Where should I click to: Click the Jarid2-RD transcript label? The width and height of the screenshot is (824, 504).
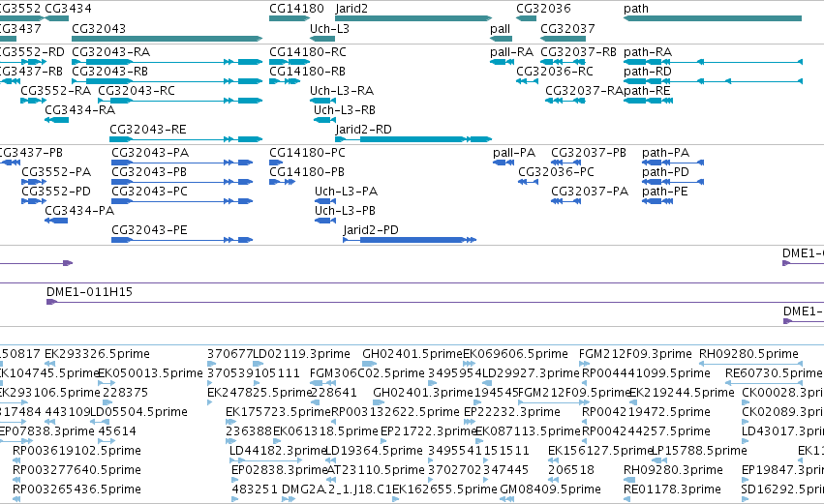[364, 130]
